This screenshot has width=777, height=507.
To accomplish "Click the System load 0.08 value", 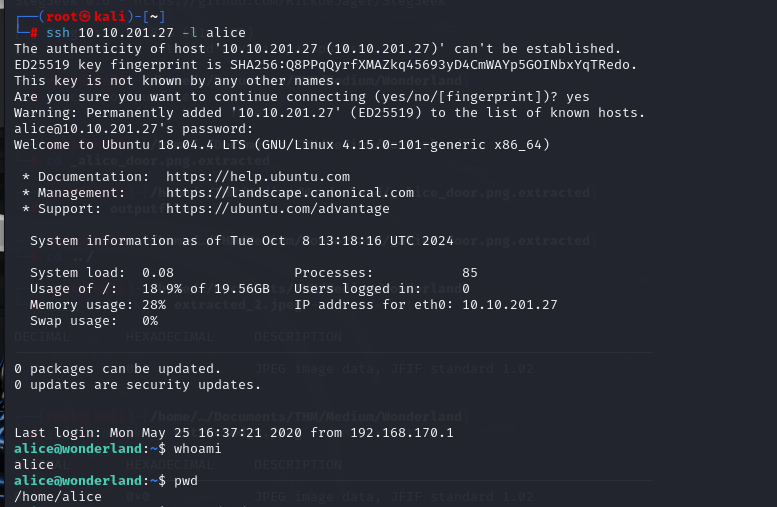I will coord(158,273).
